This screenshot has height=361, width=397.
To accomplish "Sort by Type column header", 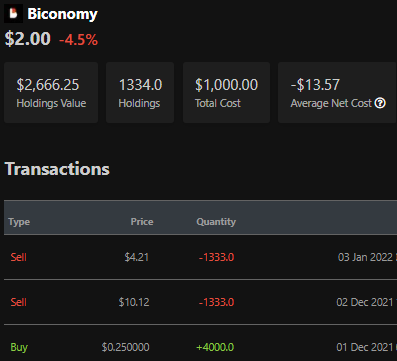I will (19, 222).
